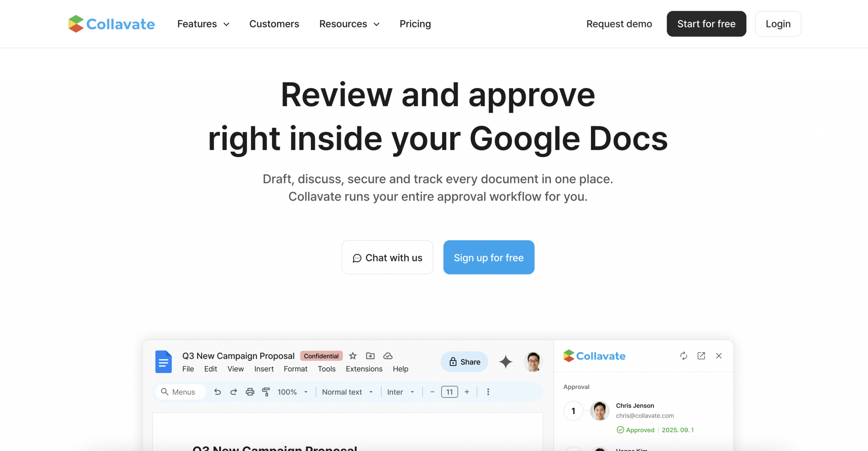This screenshot has width=868, height=451.
Task: Click the Q3 New Campaign Proposal title
Action: (x=238, y=356)
